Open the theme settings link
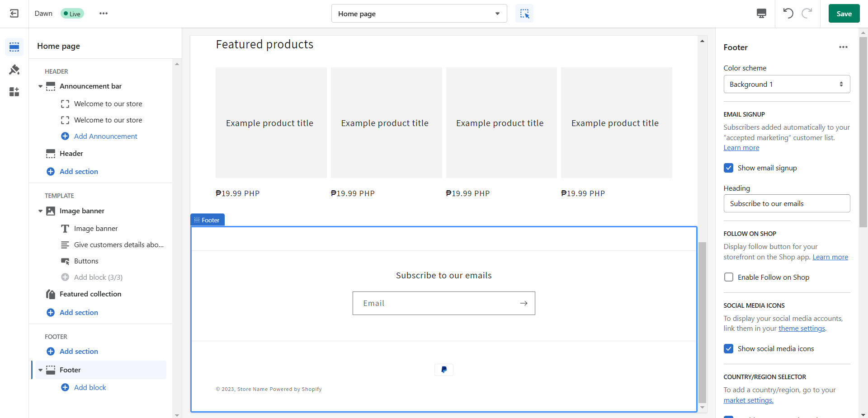Image resolution: width=868 pixels, height=418 pixels. pyautogui.click(x=802, y=329)
